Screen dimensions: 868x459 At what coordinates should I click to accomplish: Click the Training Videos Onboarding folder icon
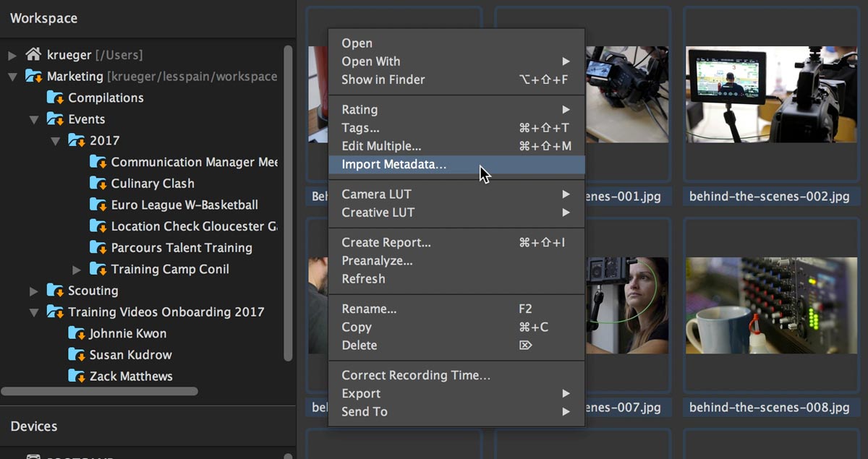click(55, 312)
